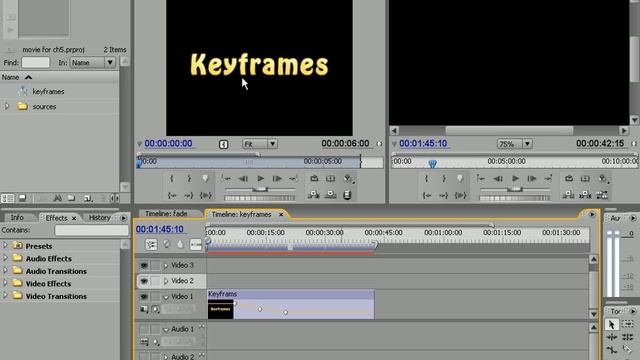The height and width of the screenshot is (360, 640).
Task: Click Overlay button in Source monitor
Action: pos(331,195)
